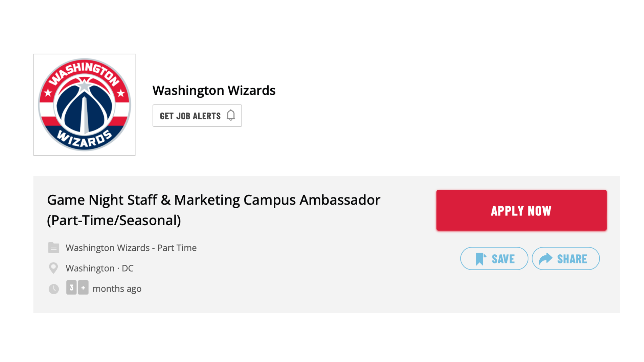Click the bell icon for job alerts
The width and height of the screenshot is (644, 362).
click(x=231, y=115)
